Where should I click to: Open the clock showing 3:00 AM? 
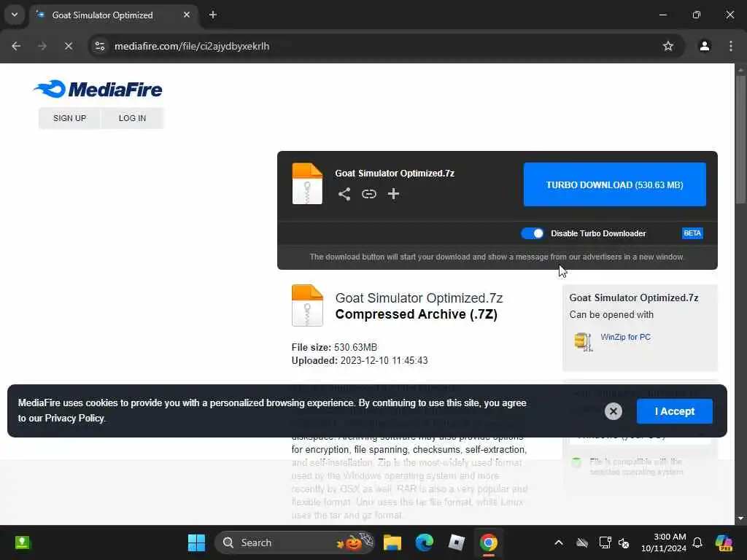click(663, 542)
